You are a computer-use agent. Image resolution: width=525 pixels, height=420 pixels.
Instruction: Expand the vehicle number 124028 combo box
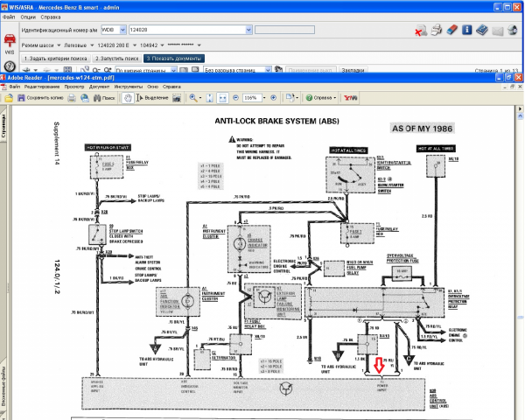247,30
